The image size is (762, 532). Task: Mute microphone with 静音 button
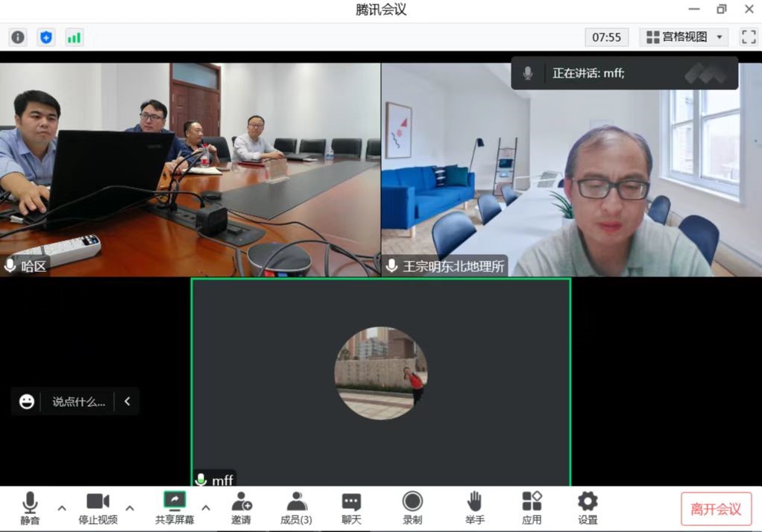point(31,507)
